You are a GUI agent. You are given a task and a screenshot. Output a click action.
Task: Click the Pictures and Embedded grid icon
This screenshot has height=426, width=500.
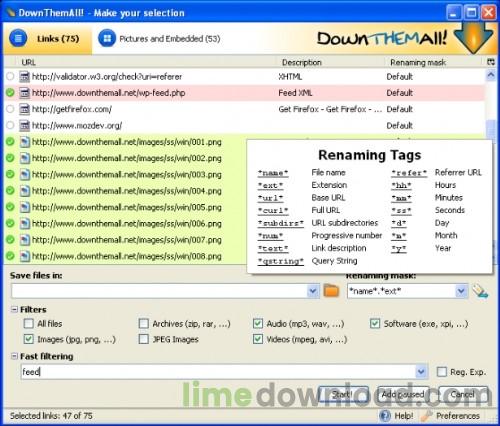[107, 39]
